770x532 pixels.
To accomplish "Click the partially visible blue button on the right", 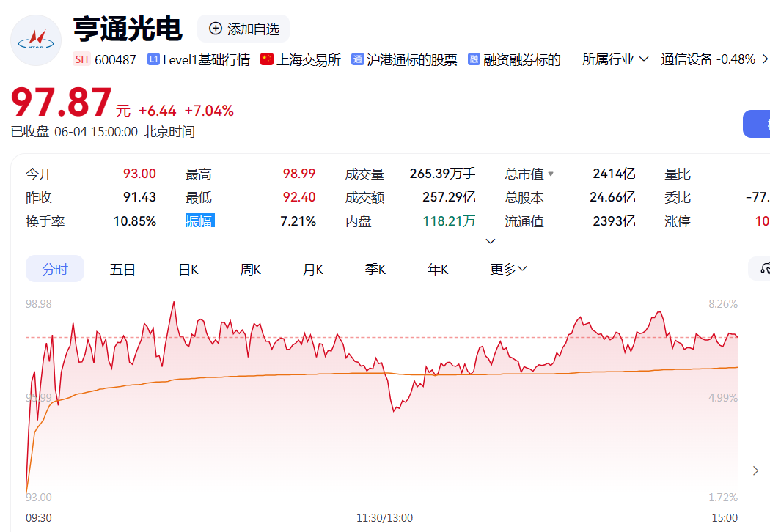I will tap(757, 124).
